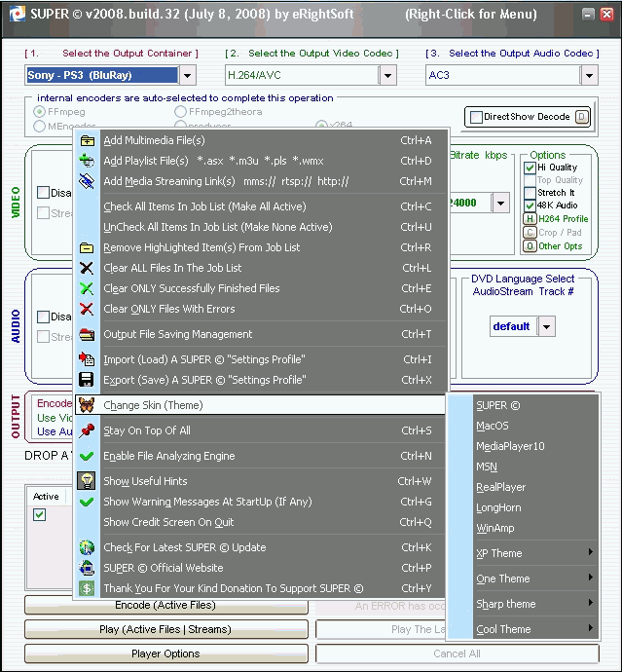
Task: Click the Stay On Top pushpin icon
Action: coord(87,430)
